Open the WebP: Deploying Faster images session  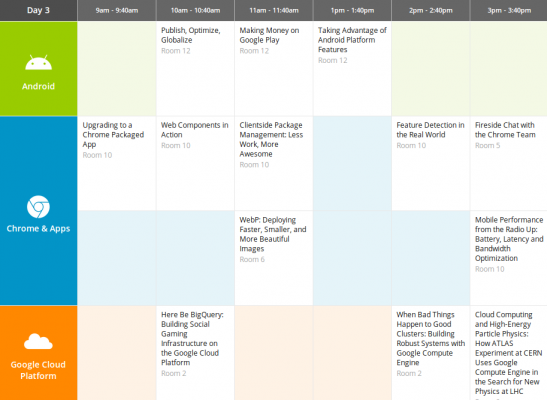pos(274,258)
